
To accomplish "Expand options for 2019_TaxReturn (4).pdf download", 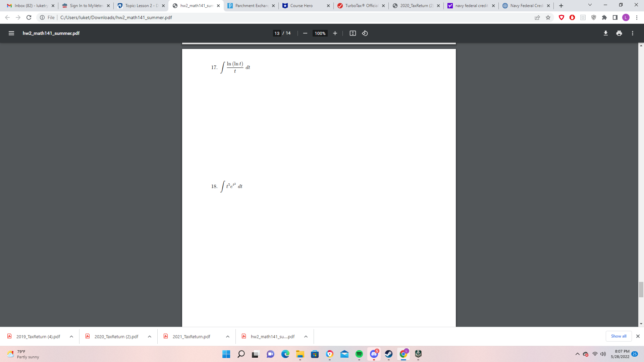I will [71, 337].
